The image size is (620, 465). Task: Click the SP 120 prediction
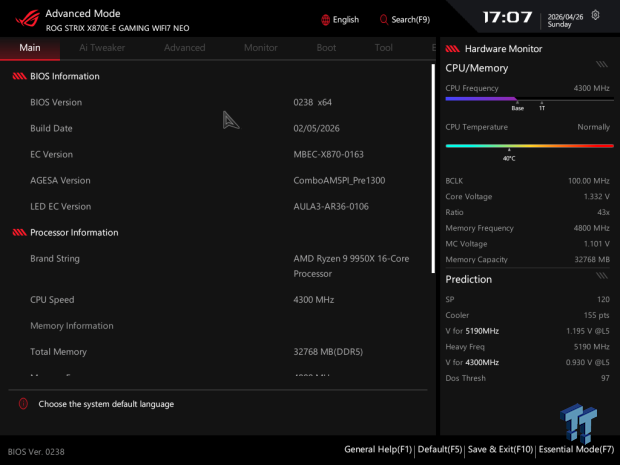tap(527, 299)
